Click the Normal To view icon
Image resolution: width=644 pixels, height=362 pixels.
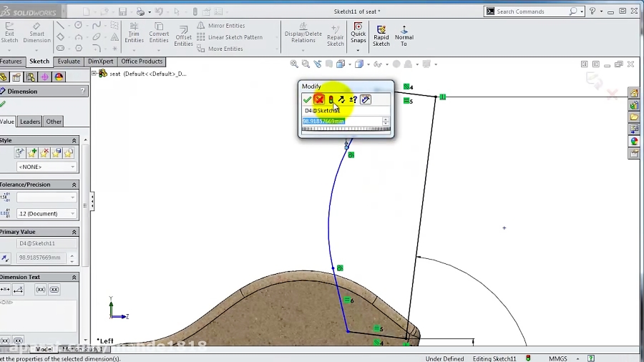404,35
